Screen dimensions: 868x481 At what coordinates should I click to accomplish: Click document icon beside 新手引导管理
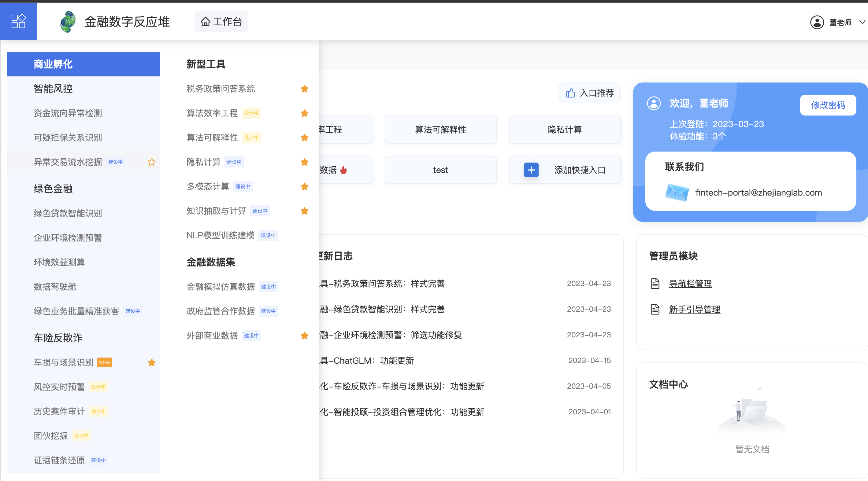pos(655,309)
